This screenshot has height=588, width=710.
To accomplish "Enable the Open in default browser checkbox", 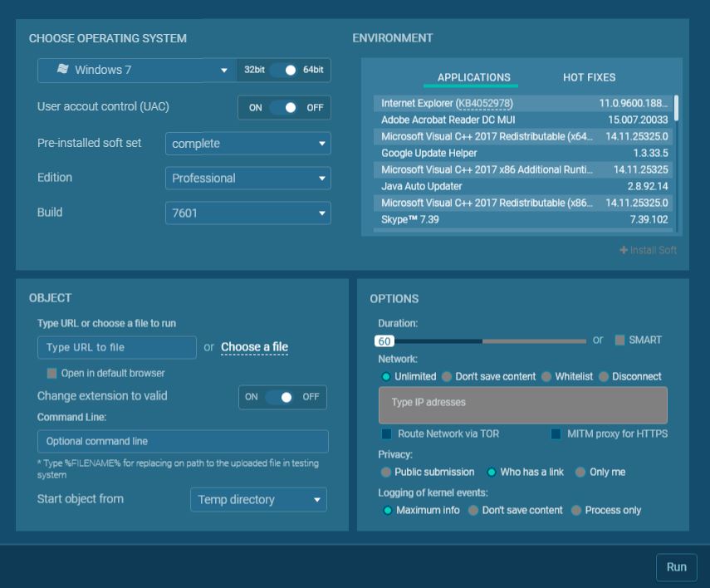I will pos(52,373).
